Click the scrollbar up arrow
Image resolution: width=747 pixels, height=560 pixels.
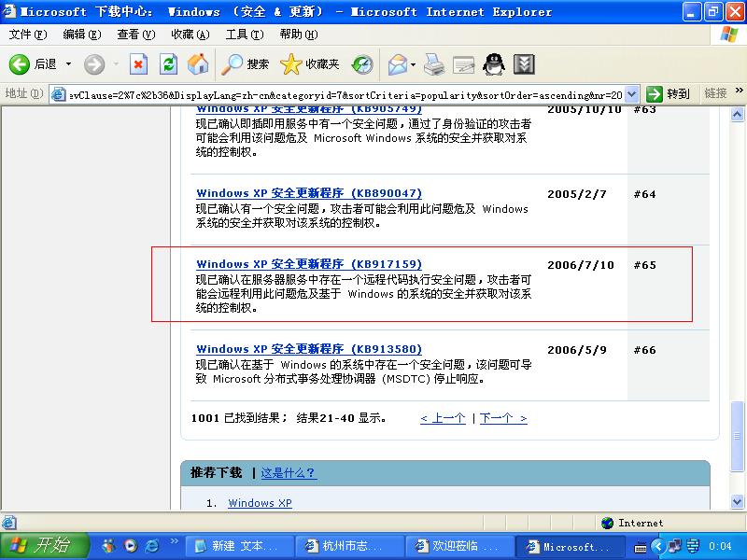(x=737, y=114)
